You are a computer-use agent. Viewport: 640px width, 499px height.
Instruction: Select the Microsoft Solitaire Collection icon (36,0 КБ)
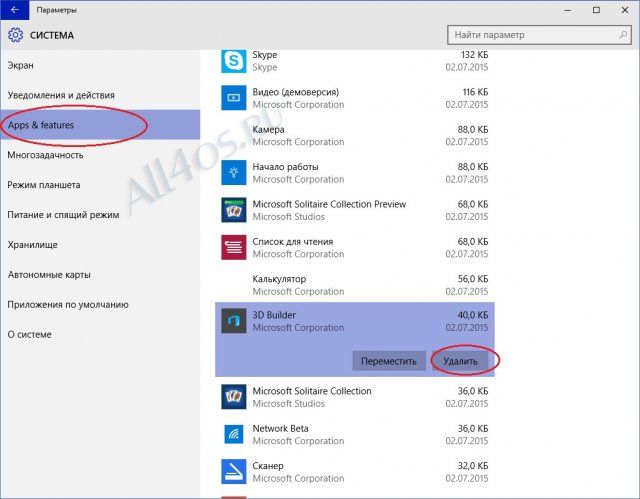tap(233, 397)
